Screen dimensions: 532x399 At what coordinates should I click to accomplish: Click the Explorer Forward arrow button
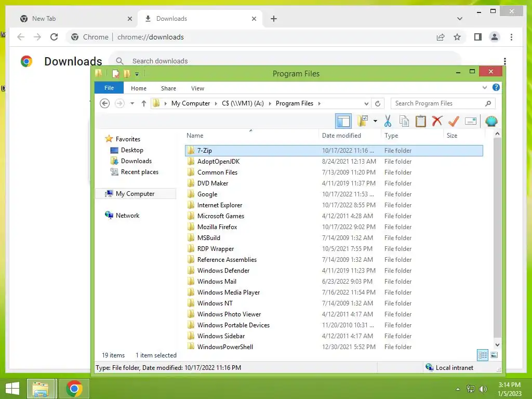[x=120, y=103]
